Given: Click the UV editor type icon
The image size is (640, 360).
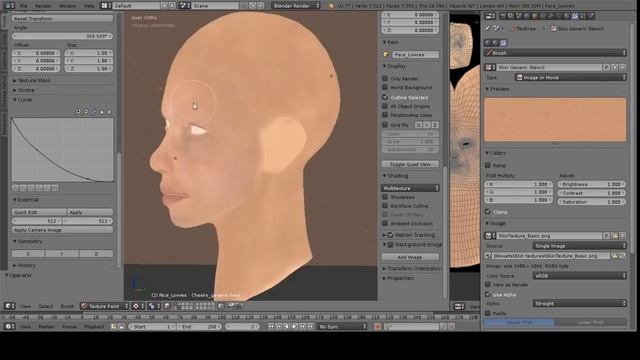Looking at the screenshot, I should (459, 306).
